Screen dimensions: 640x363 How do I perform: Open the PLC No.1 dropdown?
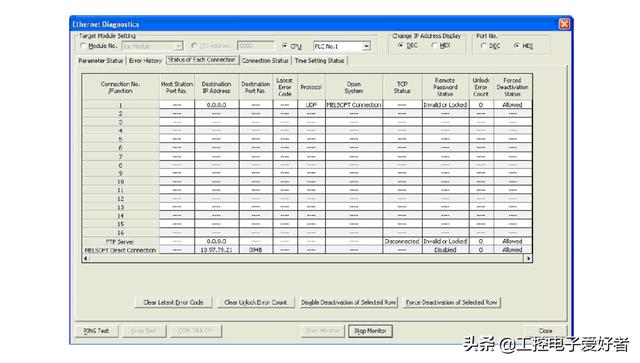tap(366, 46)
